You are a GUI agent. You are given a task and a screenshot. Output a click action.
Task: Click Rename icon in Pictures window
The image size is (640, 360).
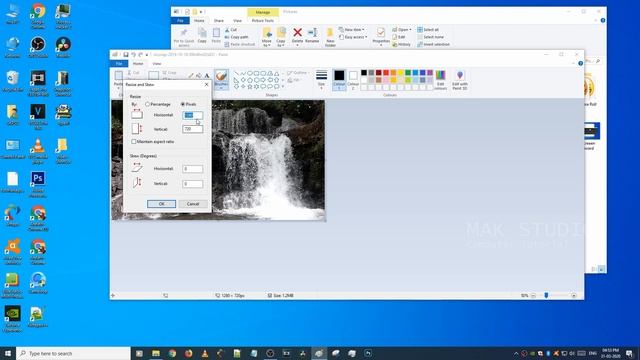pyautogui.click(x=312, y=32)
